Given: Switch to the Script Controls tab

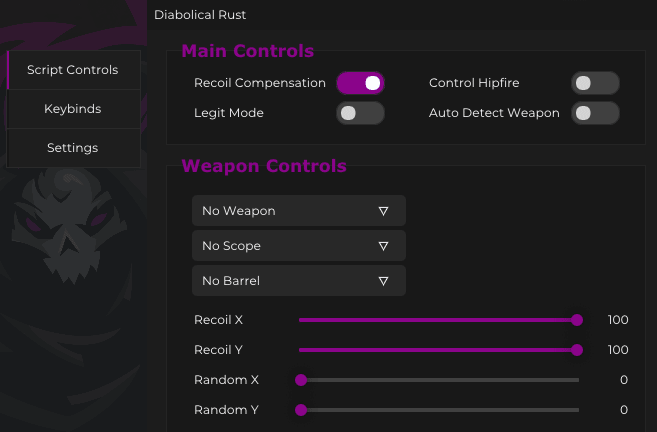Looking at the screenshot, I should 73,70.
